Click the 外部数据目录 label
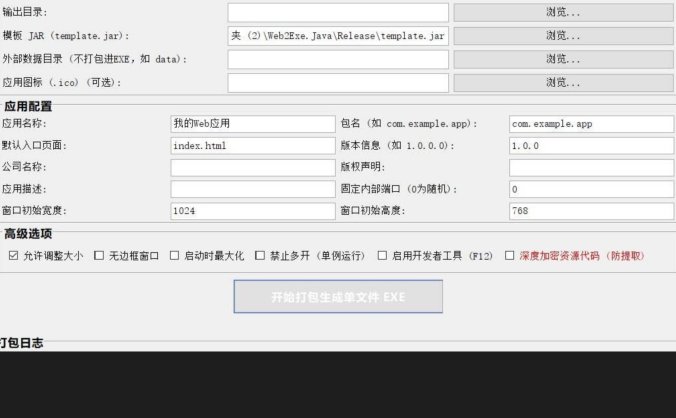This screenshot has height=418, width=676. pos(94,59)
